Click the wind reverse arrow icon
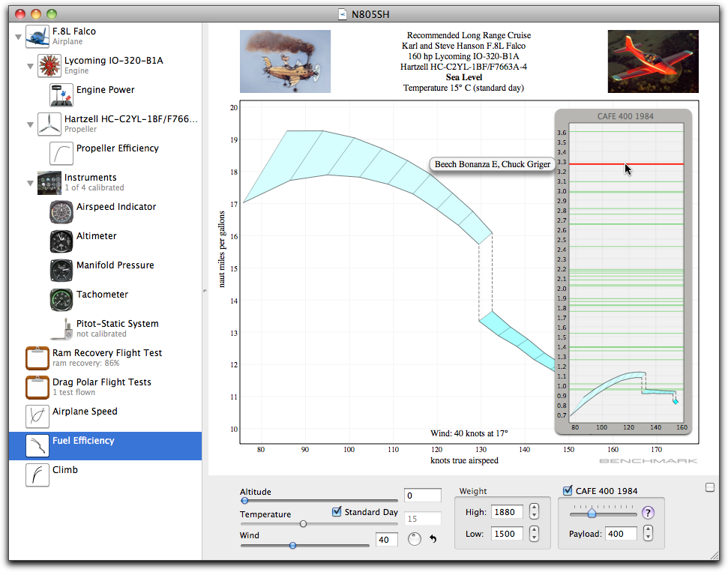Screen dimensions: 728x572 pos(433,538)
